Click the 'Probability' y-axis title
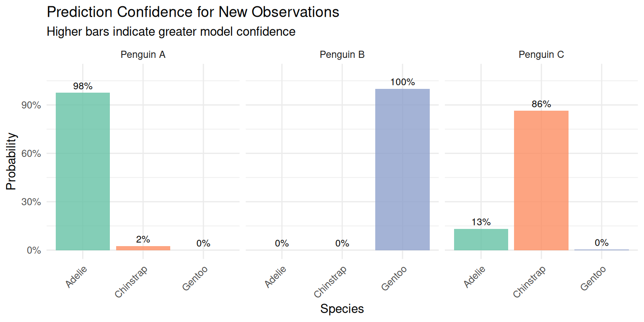 tap(11, 161)
